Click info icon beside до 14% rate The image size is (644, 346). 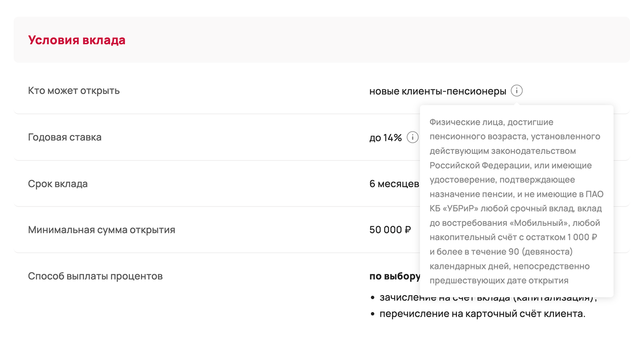point(412,137)
